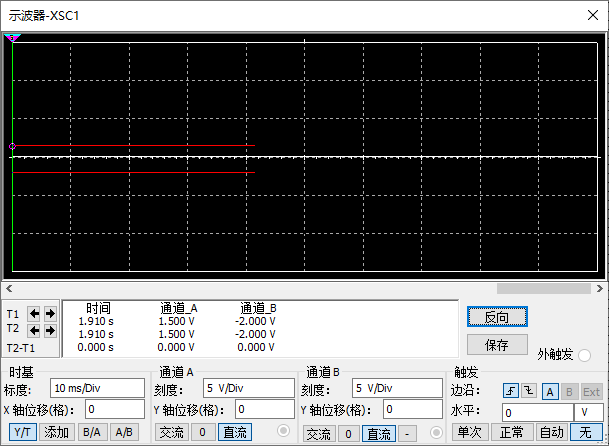
Task: Set trigger source to channel A
Action: 550,392
